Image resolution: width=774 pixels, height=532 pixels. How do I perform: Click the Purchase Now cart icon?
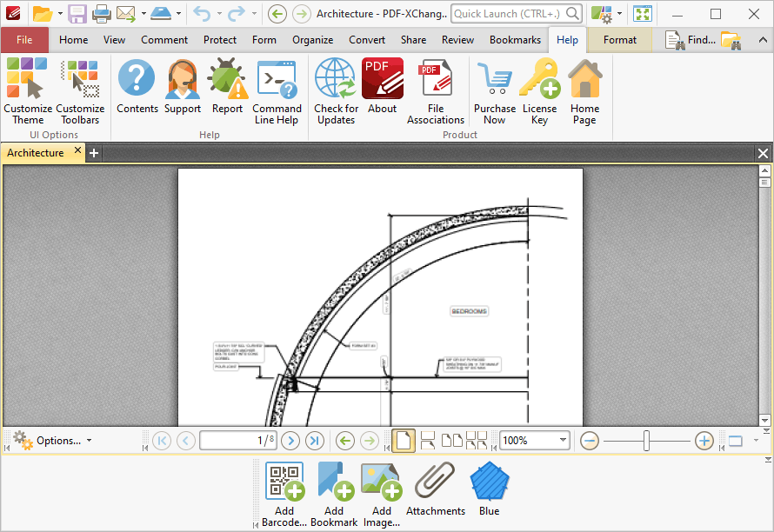pos(495,91)
